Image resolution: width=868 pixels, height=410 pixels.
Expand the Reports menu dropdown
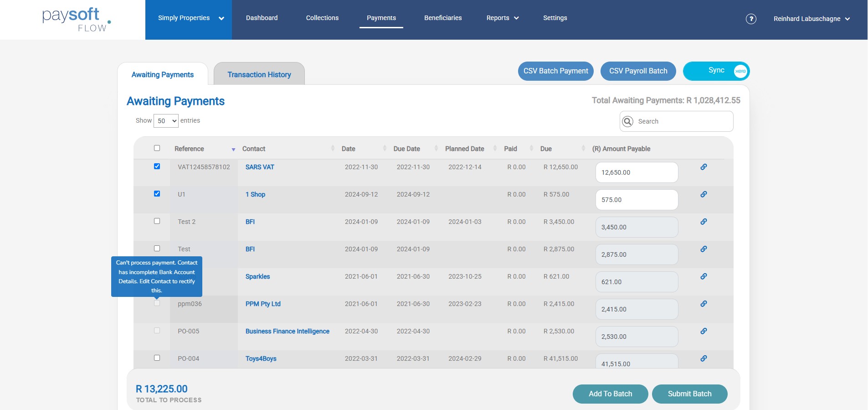point(503,18)
